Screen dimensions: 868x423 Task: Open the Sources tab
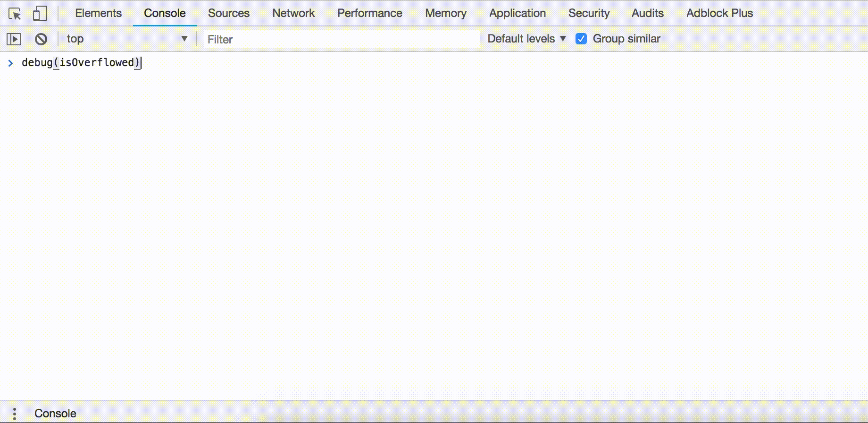click(x=229, y=13)
